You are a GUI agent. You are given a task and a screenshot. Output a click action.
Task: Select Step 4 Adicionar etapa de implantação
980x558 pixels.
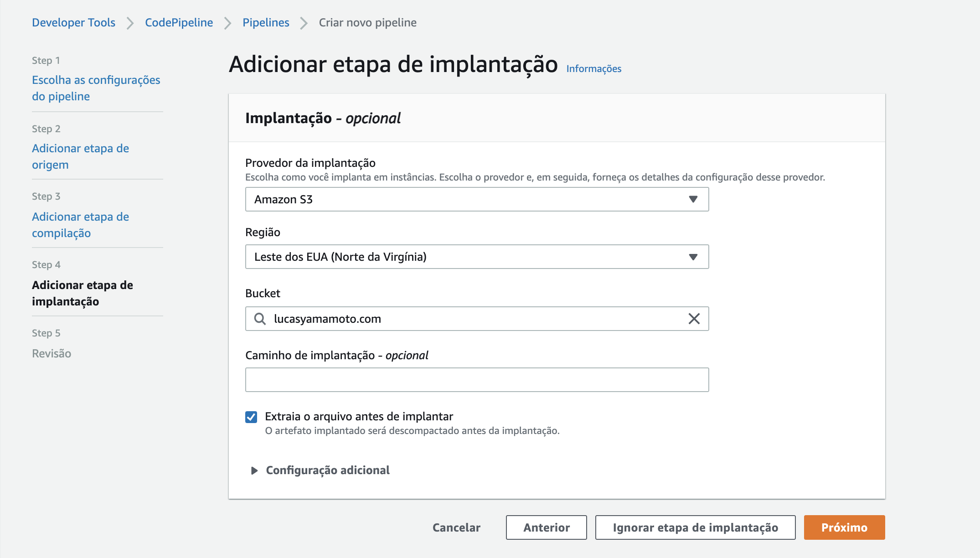pos(83,293)
